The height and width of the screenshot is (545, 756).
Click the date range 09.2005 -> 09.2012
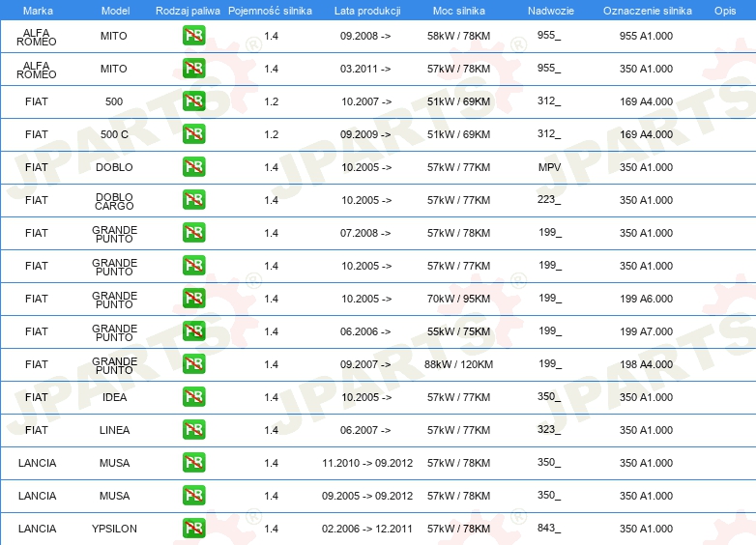coord(367,496)
